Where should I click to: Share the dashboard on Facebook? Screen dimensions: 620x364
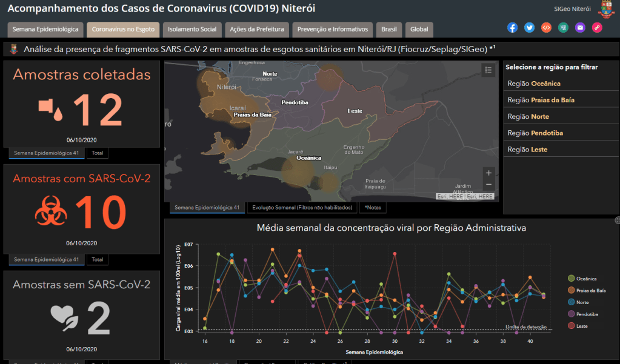pos(513,28)
